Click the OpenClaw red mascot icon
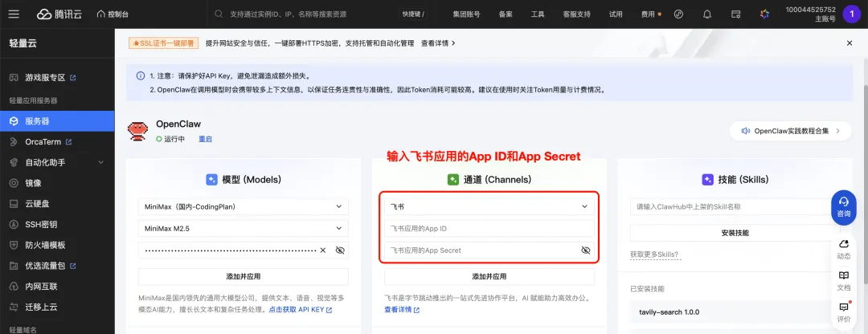The width and height of the screenshot is (868, 334). coord(138,131)
